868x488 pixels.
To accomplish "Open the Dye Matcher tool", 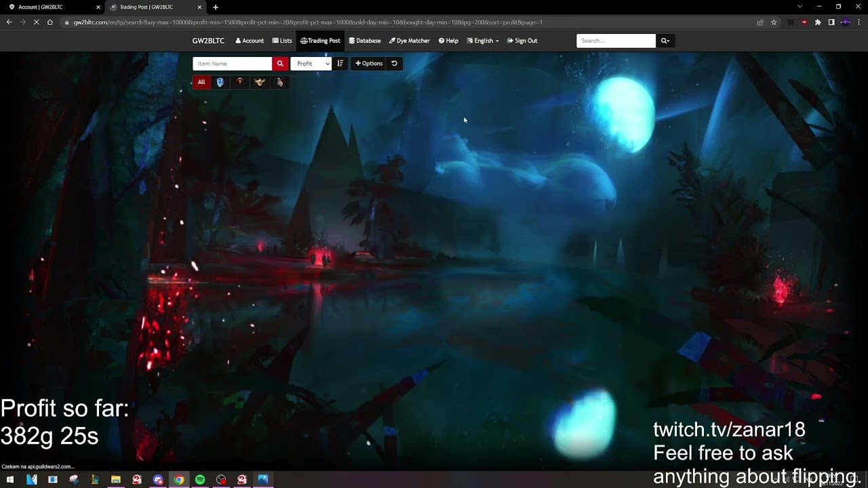I will pyautogui.click(x=410, y=41).
